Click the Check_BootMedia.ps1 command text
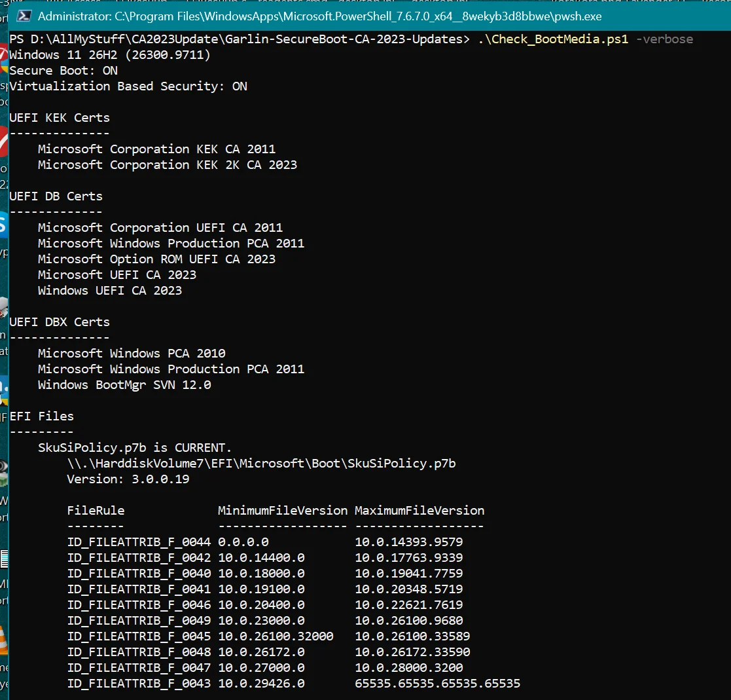The width and height of the screenshot is (731, 700). pyautogui.click(x=554, y=39)
